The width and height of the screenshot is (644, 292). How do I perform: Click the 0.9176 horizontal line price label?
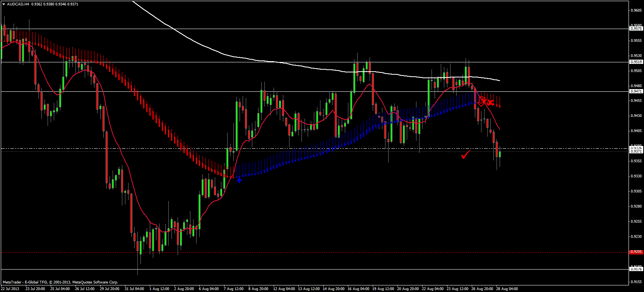pos(636,269)
